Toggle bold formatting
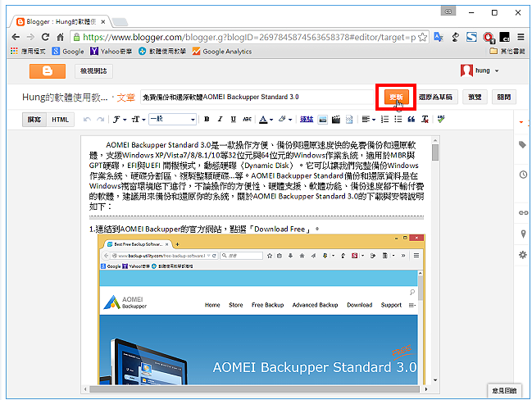The height and width of the screenshot is (400, 532). [x=207, y=119]
